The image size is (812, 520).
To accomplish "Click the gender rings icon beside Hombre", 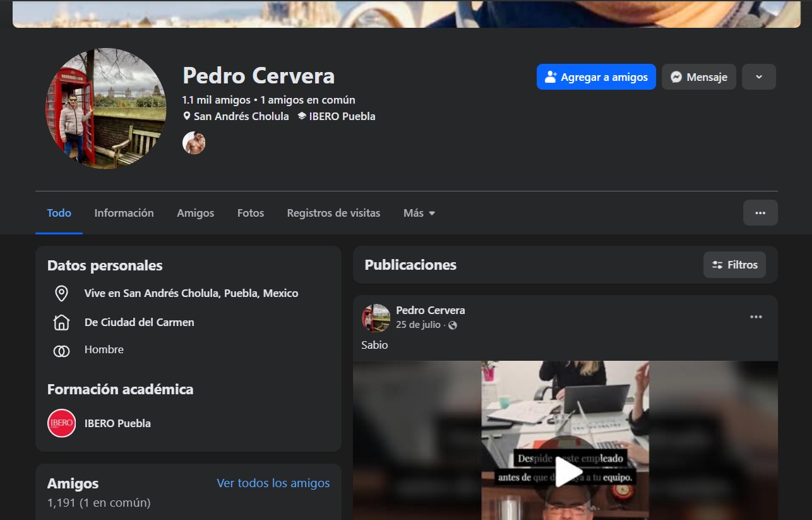I will coord(61,351).
